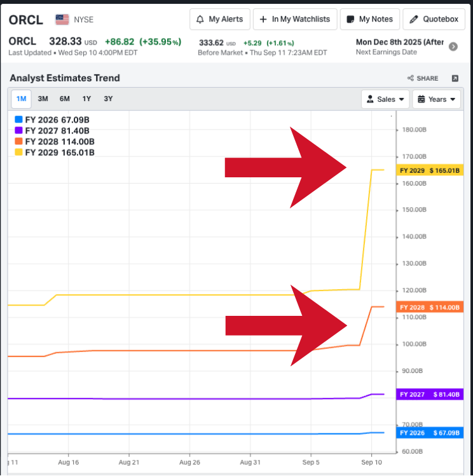The height and width of the screenshot is (476, 473).
Task: Click the 328.33 last price value
Action: point(65,41)
